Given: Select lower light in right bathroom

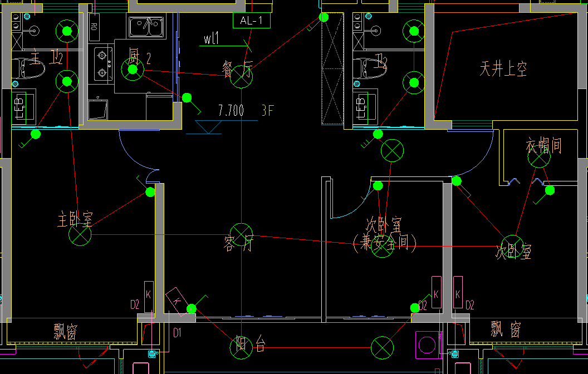Looking at the screenshot, I should point(414,83).
